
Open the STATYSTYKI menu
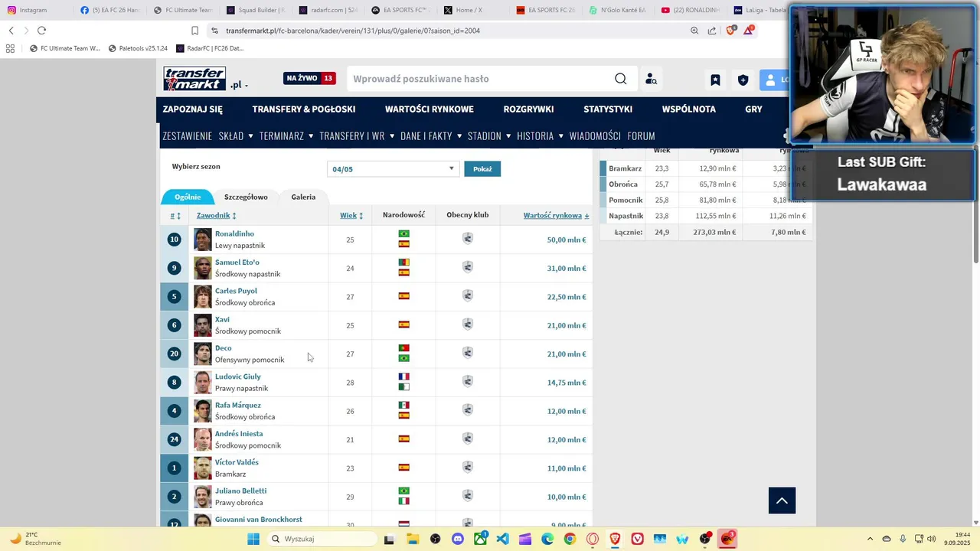click(x=608, y=109)
